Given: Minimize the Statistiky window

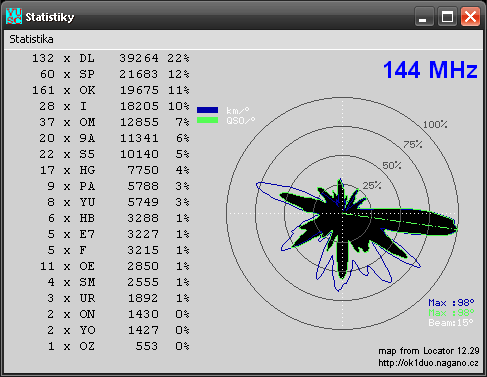Looking at the screenshot, I should (x=424, y=16).
